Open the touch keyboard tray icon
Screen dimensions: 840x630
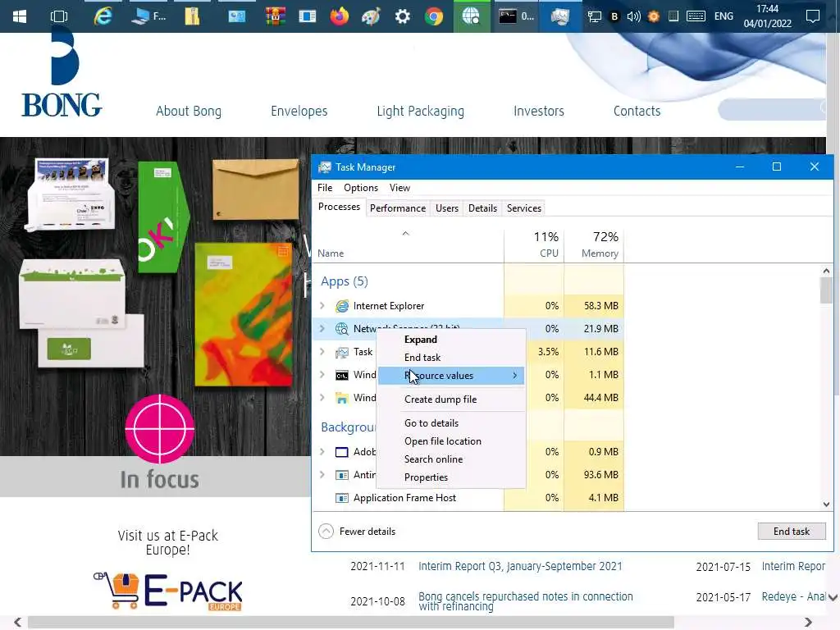696,16
